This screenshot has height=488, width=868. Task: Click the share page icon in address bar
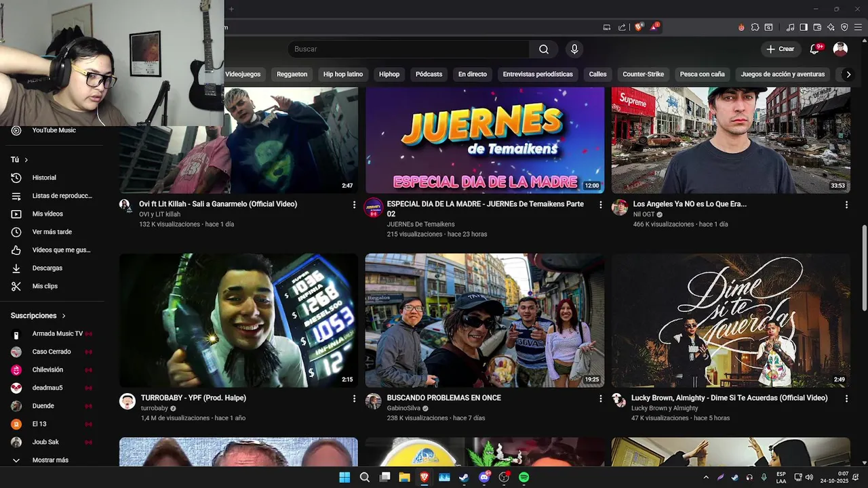(x=622, y=27)
